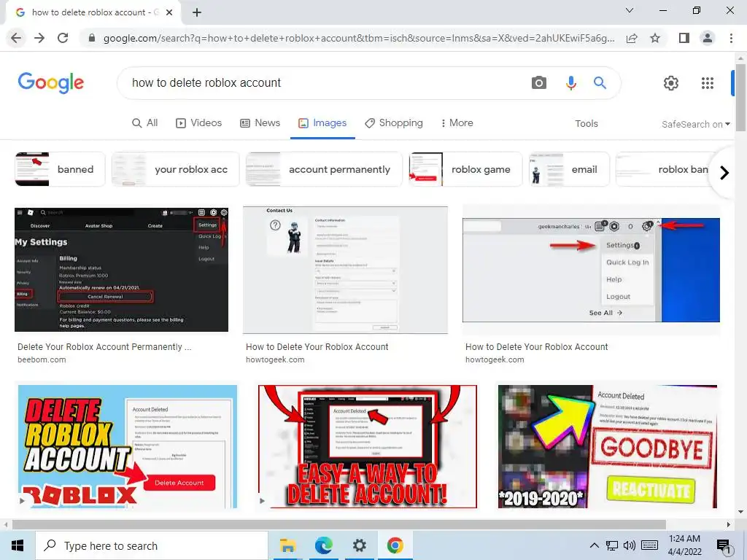This screenshot has height=560, width=747.
Task: Click the search query text field
Action: point(324,83)
